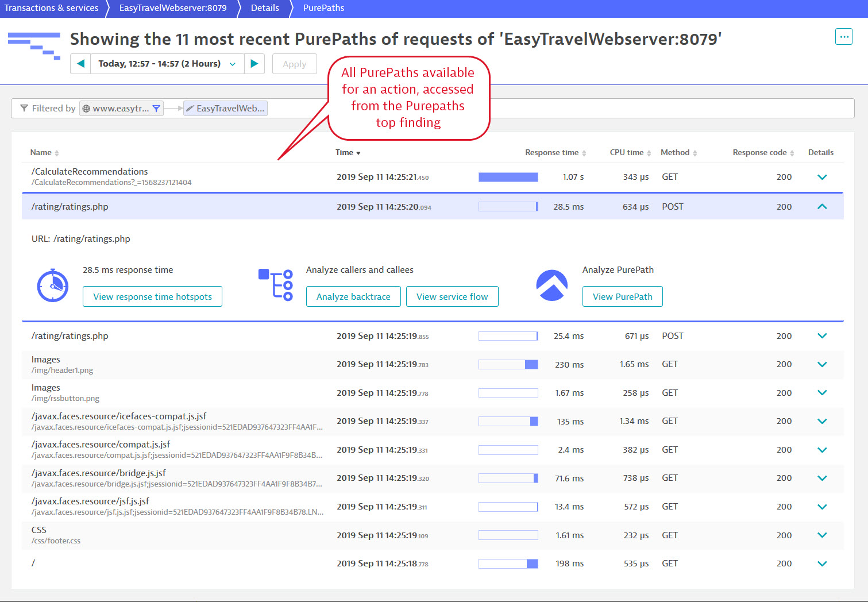Expand the /rating/ratings.php row at 14:25:19.855

tap(822, 336)
